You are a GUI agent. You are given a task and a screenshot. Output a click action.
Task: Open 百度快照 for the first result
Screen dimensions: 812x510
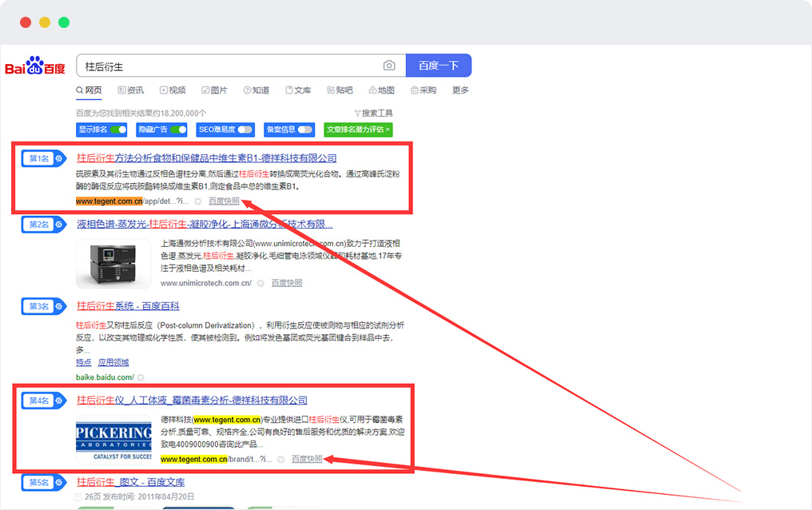click(225, 201)
